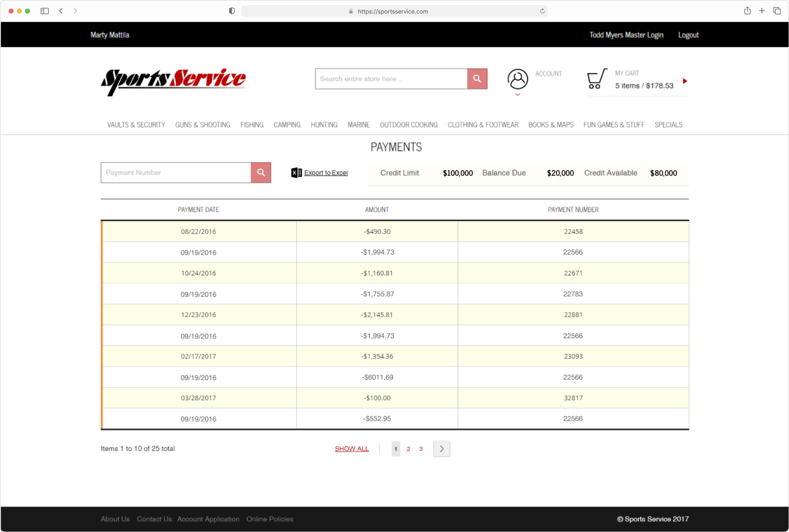Open the Camping menu

tap(287, 125)
